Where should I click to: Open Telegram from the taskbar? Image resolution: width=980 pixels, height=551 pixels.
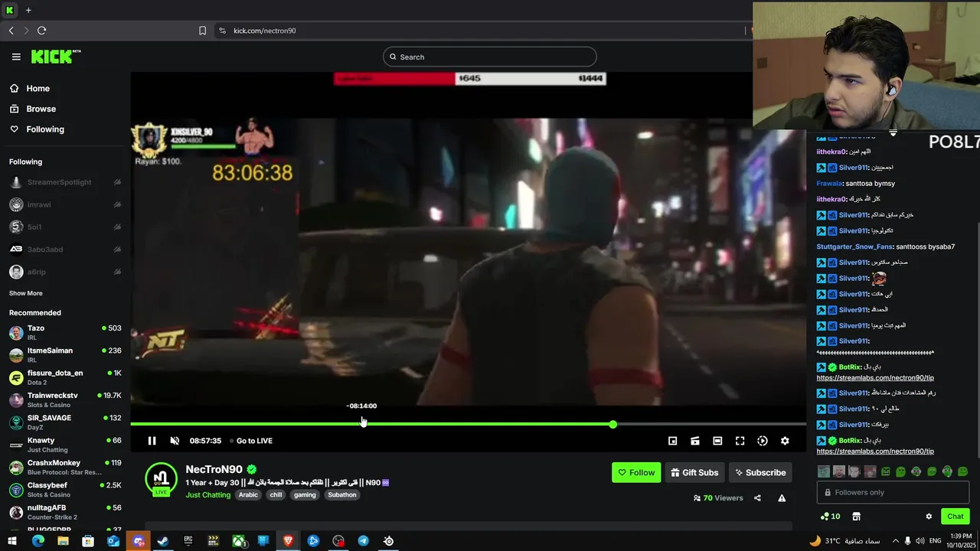363,541
